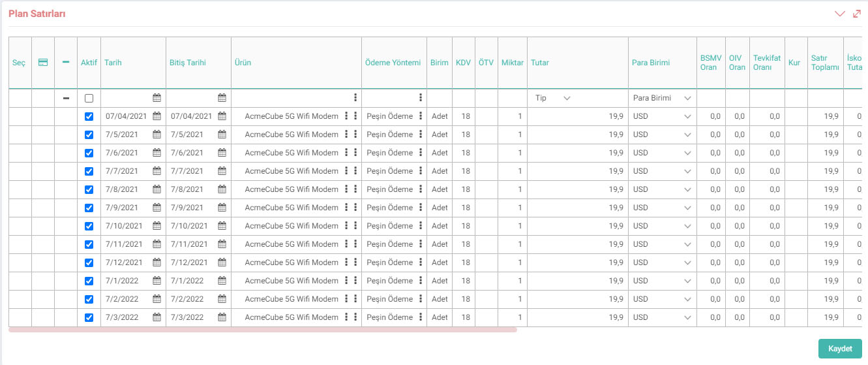
Task: Open calendar for Bitiş Tarihi 7/11/2021
Action: 222,244
